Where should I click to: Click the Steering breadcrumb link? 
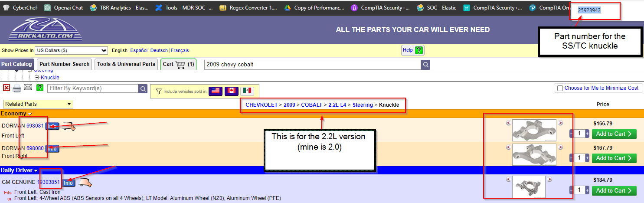tap(363, 105)
